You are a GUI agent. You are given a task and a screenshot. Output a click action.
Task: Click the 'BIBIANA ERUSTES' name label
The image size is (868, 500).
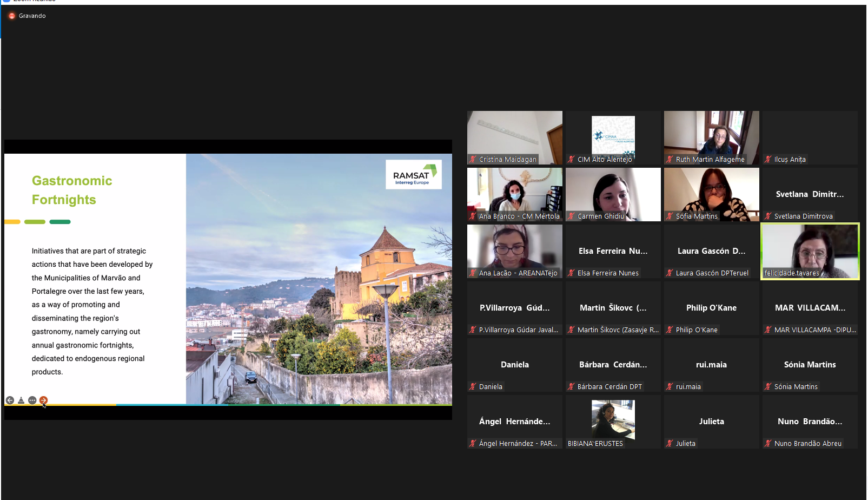(x=595, y=443)
